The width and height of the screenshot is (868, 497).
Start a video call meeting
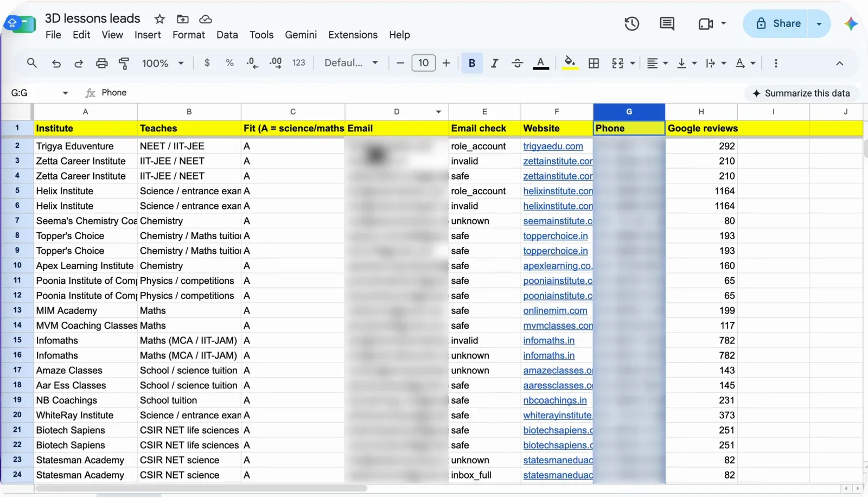pos(706,23)
